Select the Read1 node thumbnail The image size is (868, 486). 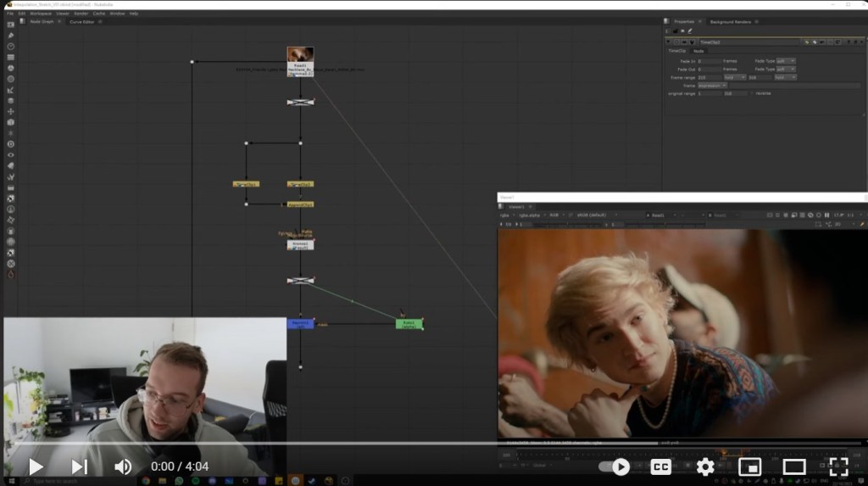(301, 54)
